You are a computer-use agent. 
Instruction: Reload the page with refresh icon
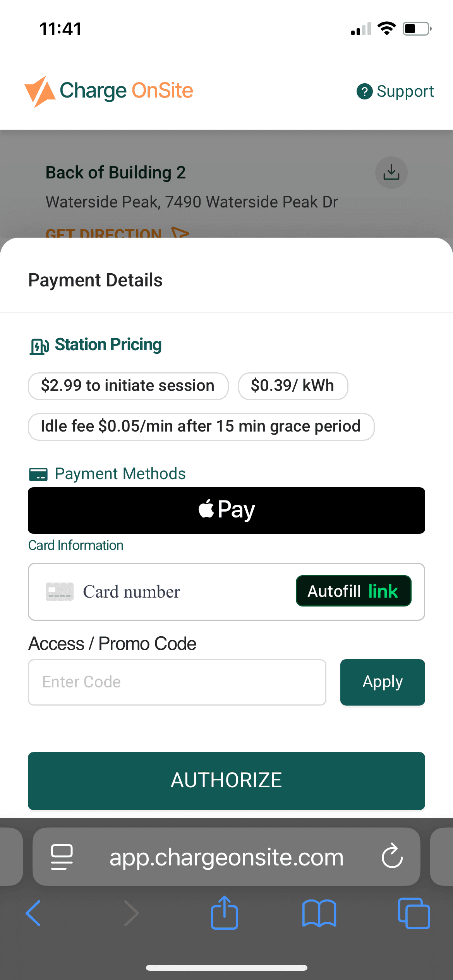coord(392,856)
